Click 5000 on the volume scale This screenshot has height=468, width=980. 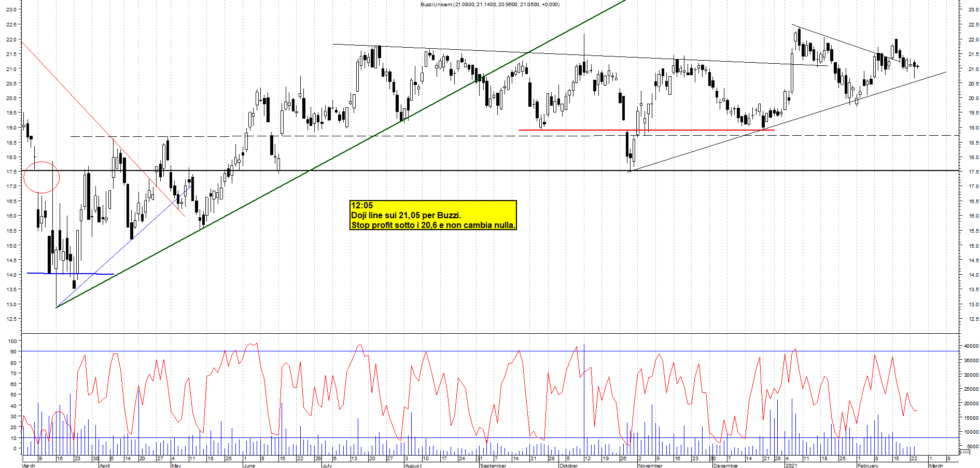point(972,446)
